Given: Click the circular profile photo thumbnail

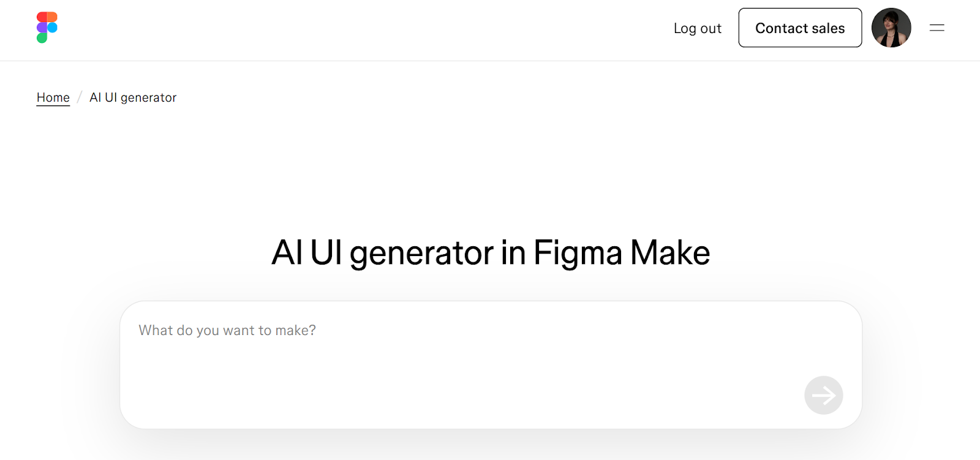Looking at the screenshot, I should [x=891, y=28].
